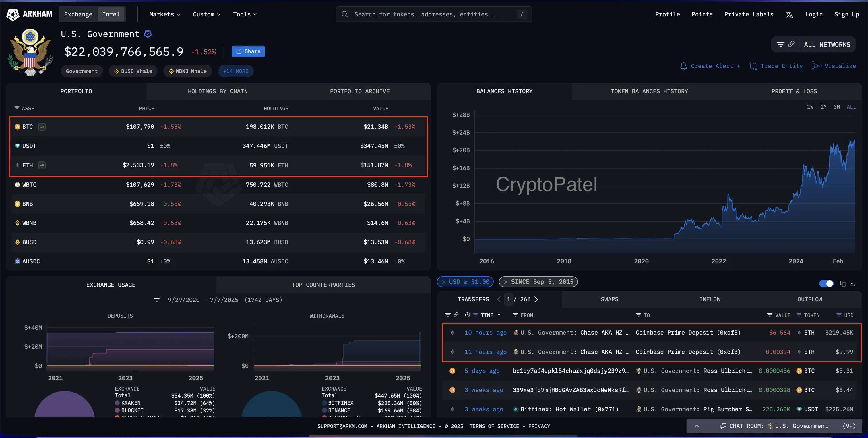
Task: Click the BTC chart icon in portfolio row
Action: (42, 127)
